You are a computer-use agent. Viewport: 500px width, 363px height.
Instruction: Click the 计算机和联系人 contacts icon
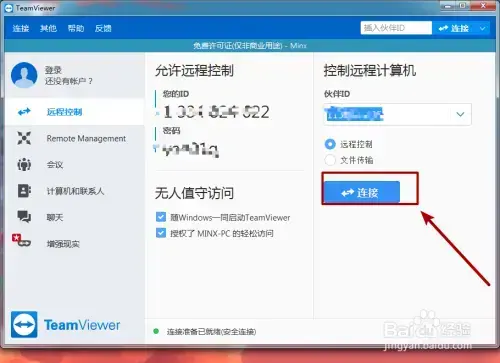pos(24,191)
